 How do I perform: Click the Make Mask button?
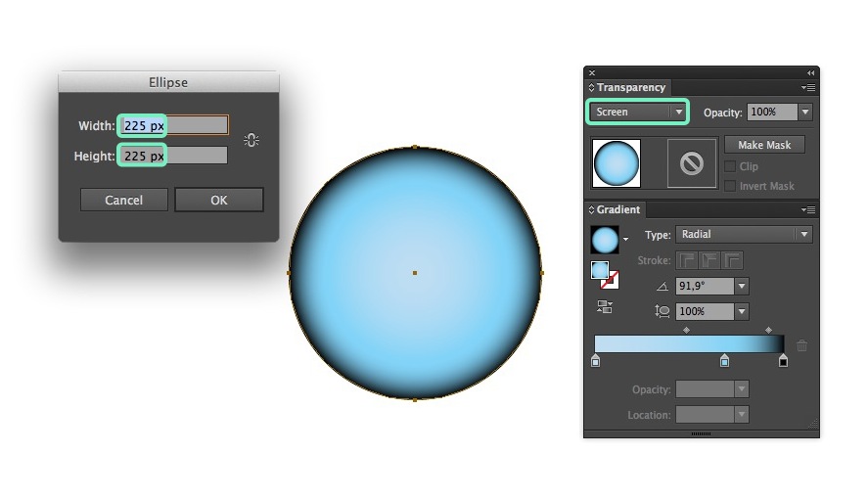tap(764, 145)
